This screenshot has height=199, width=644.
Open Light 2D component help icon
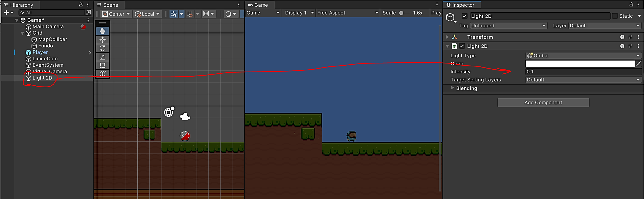point(622,46)
